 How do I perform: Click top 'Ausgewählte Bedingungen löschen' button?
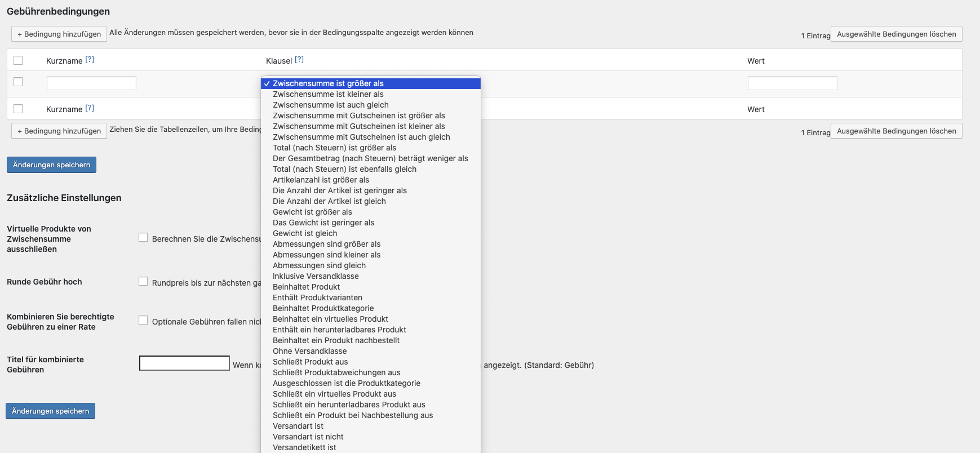pyautogui.click(x=897, y=34)
